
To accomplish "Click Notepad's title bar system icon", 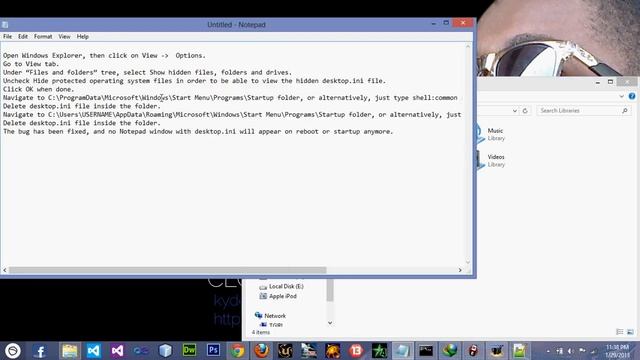I will coord(5,25).
